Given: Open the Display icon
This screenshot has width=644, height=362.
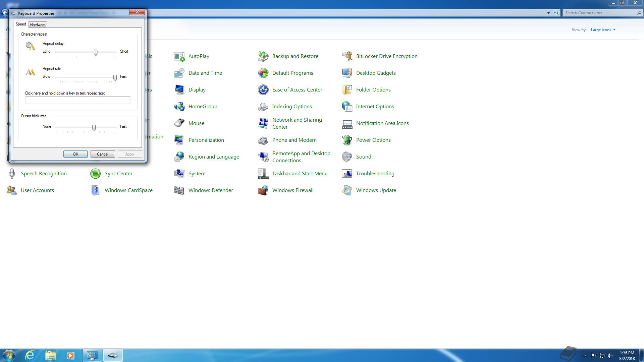Looking at the screenshot, I should 179,90.
